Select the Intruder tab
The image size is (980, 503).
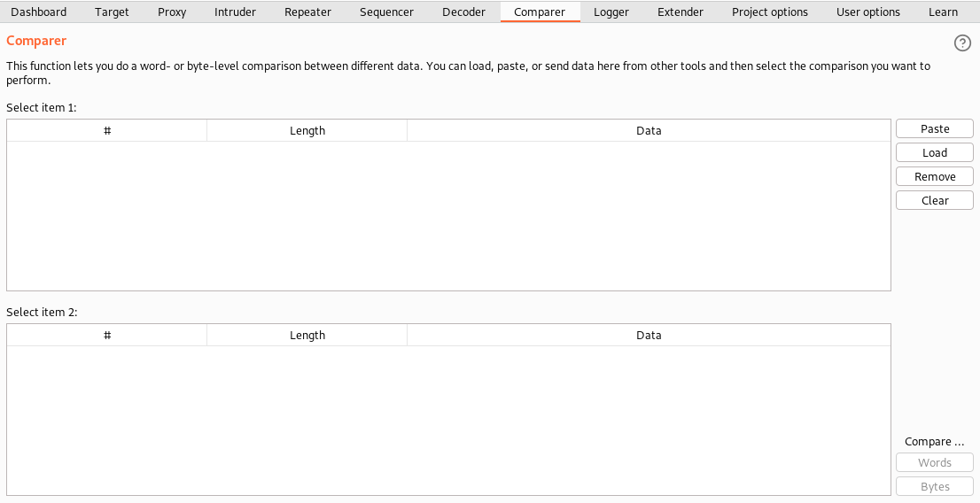pyautogui.click(x=235, y=12)
